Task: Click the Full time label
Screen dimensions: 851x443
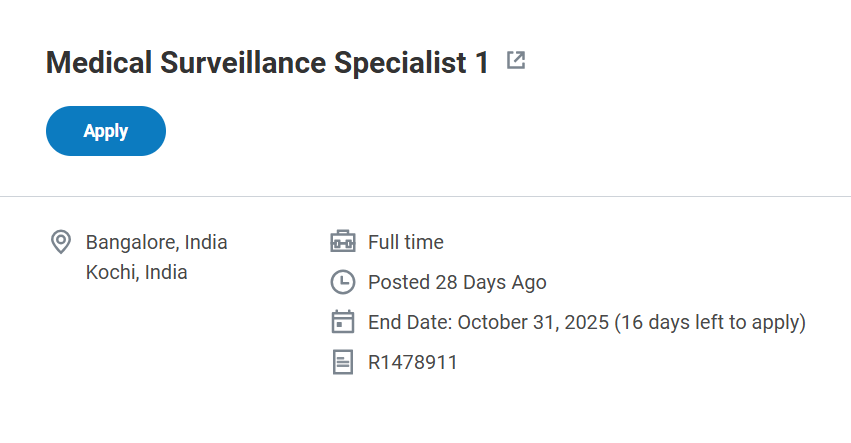Action: coord(406,242)
